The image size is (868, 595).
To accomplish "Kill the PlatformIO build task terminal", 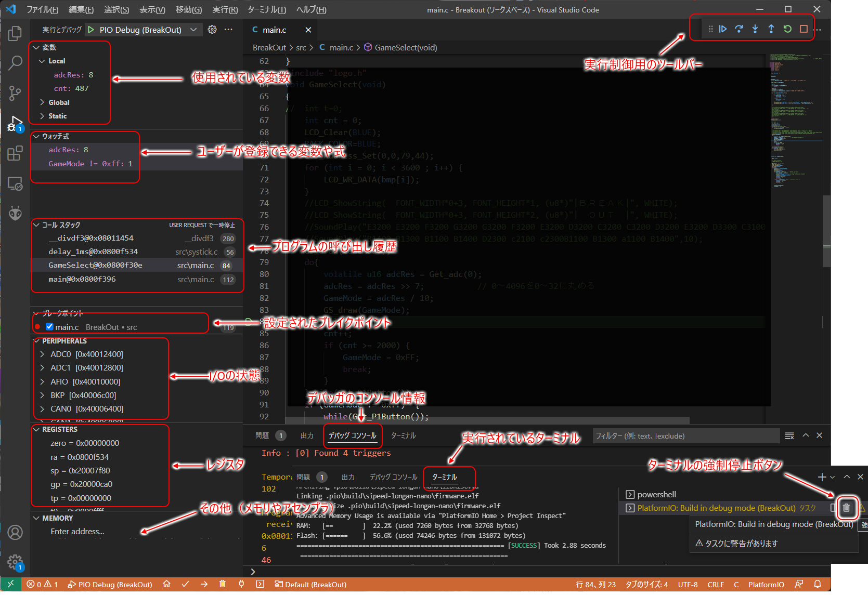I will coord(847,508).
